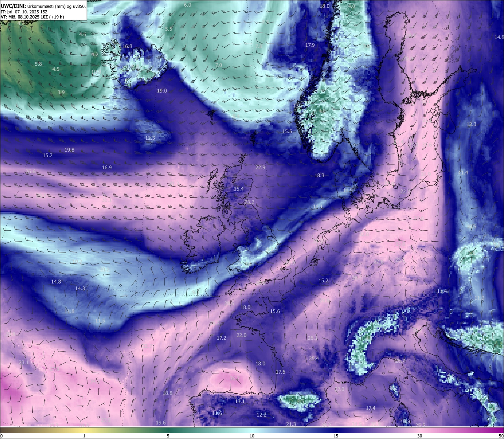
Task: Click the 5.8 value label
Action: coord(38,64)
